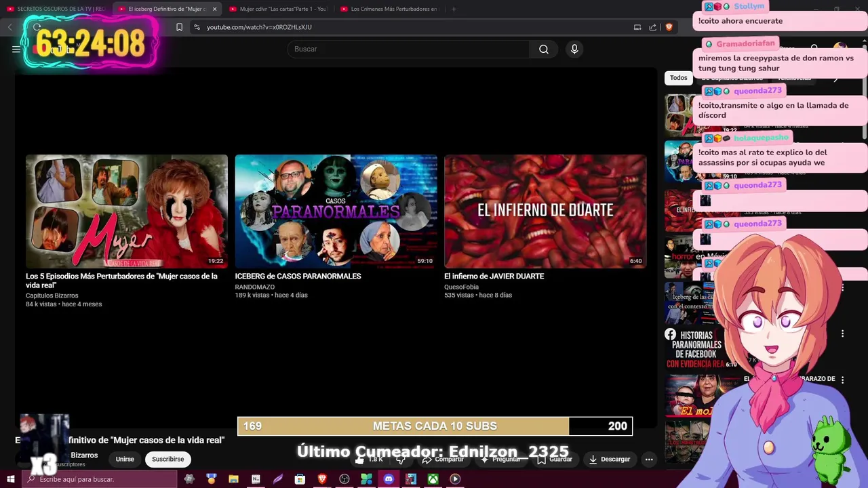
Task: Open the Brave Shields lion icon
Action: (669, 27)
